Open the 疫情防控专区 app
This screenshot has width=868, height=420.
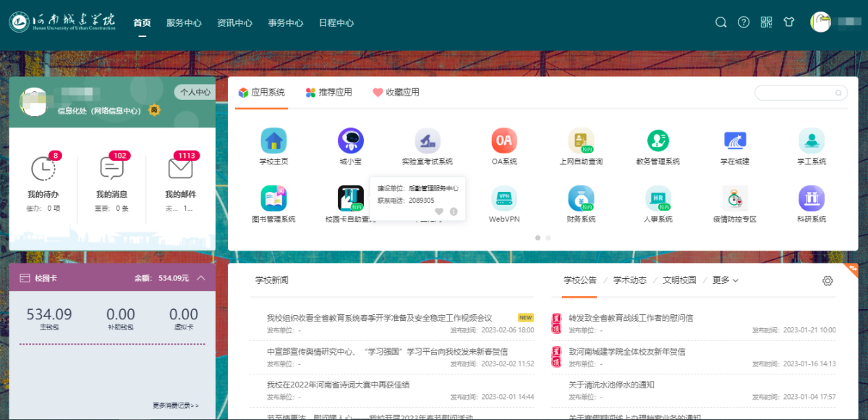[735, 198]
